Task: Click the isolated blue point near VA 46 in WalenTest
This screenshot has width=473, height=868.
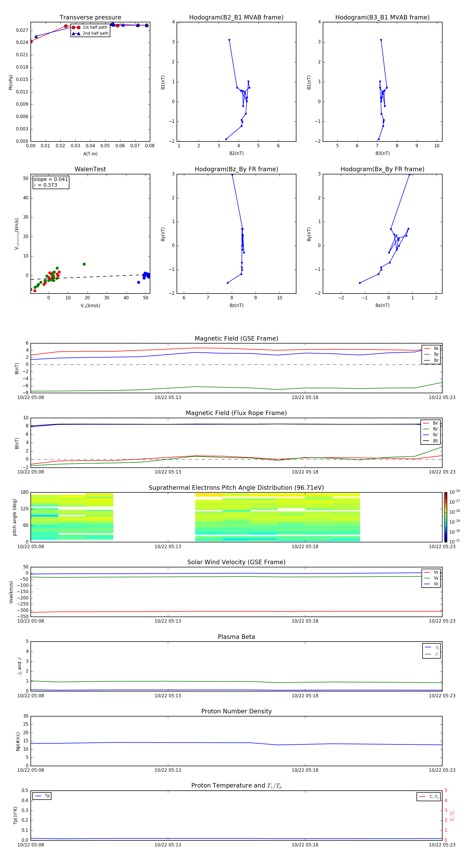Action: [138, 282]
